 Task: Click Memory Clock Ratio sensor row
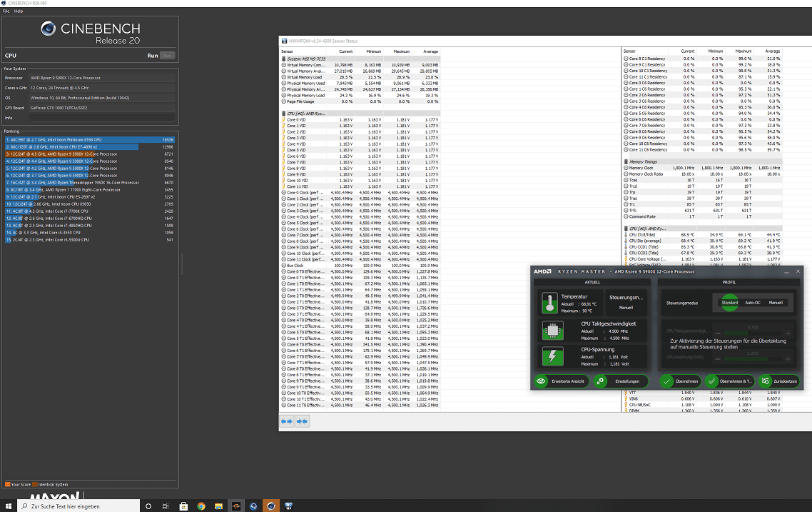click(702, 174)
